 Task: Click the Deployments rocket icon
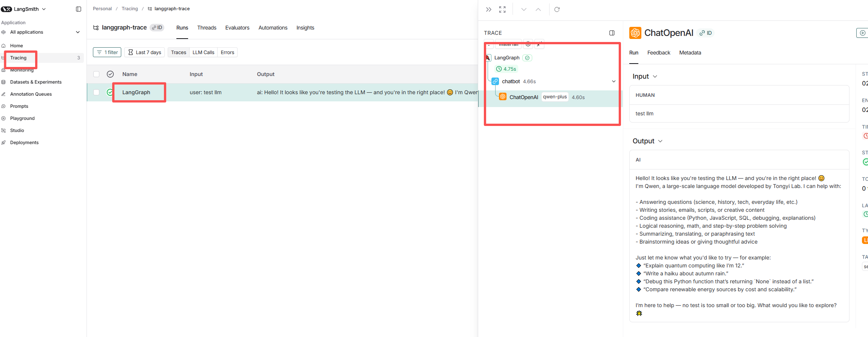point(3,143)
